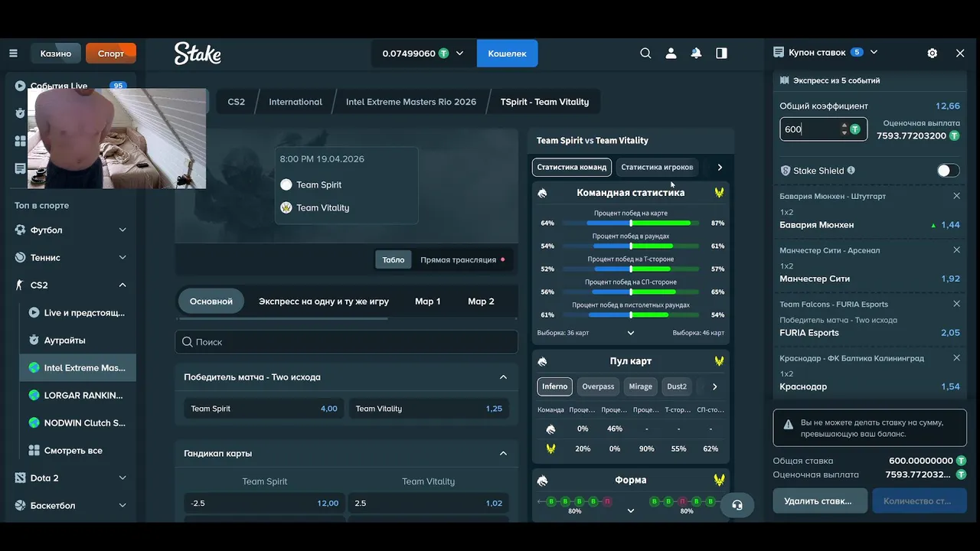980x551 pixels.
Task: Open the notifications bell icon
Action: pos(696,54)
